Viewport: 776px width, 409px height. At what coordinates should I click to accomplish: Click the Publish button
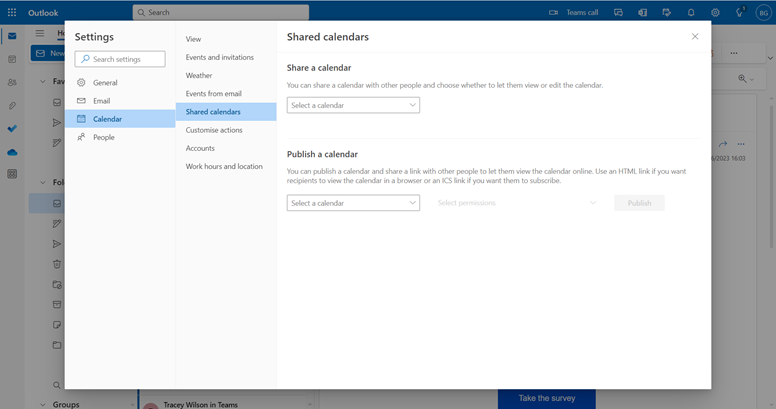click(x=639, y=203)
